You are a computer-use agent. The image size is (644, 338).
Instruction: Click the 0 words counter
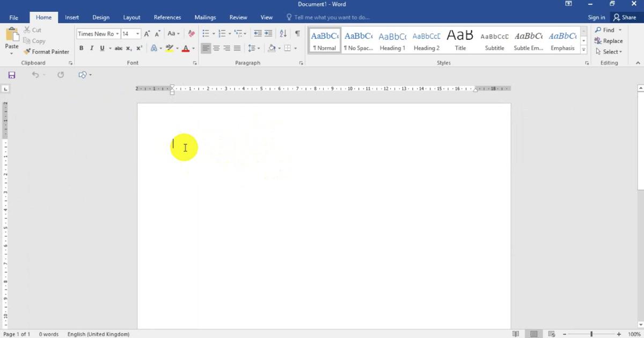pos(49,334)
